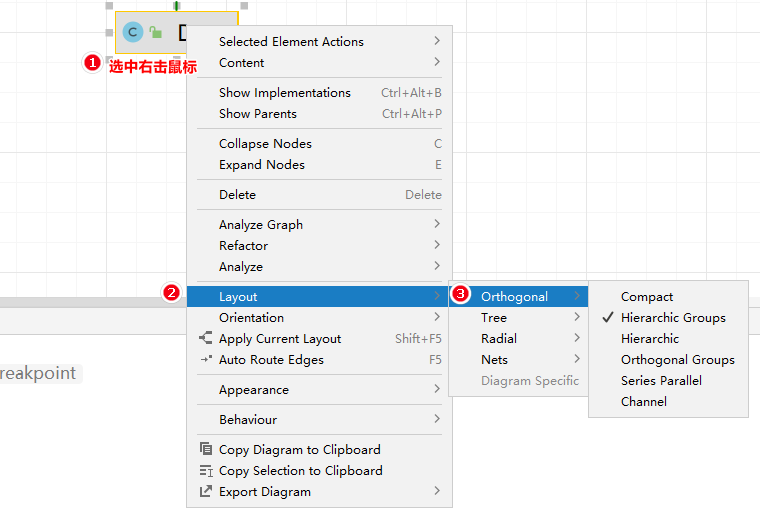Click the top-right selection resize handle
Viewport: 760px width, 517px height.
click(244, 6)
